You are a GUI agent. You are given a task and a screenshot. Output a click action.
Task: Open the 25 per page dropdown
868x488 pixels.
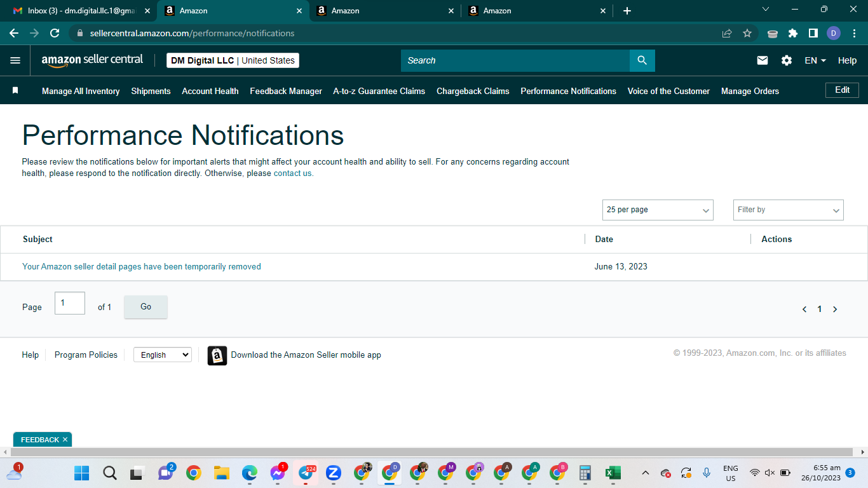[658, 210]
